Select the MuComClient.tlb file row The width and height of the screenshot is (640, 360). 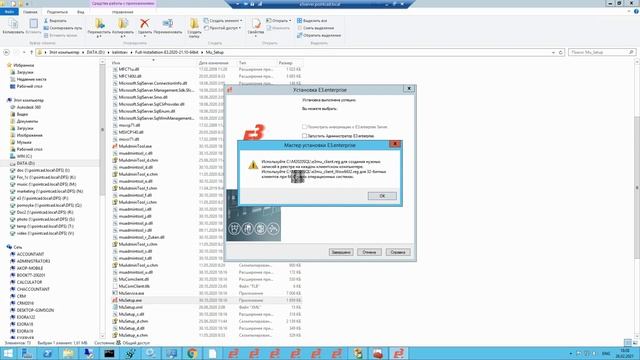(x=206, y=286)
